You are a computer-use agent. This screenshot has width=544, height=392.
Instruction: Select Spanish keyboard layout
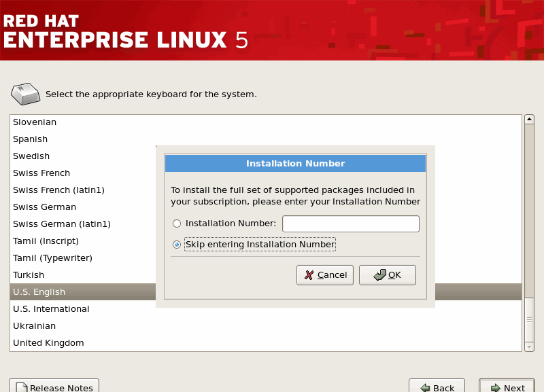31,139
